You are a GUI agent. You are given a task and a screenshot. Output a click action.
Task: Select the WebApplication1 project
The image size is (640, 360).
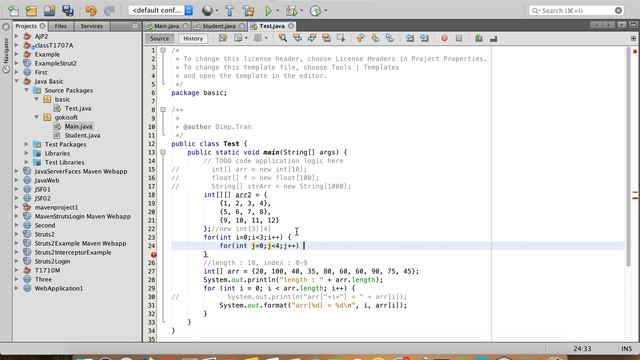pyautogui.click(x=58, y=288)
